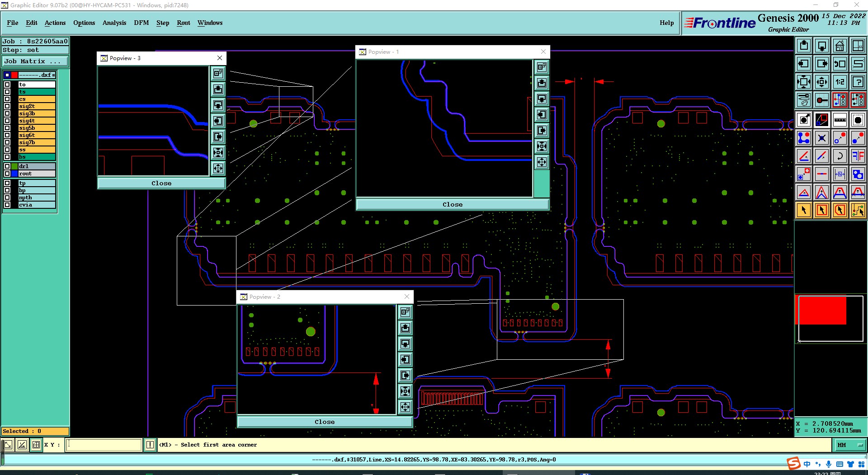Screen dimensions: 868x475
Task: Toggle checkbox beside the rout layer
Action: [x=7, y=174]
